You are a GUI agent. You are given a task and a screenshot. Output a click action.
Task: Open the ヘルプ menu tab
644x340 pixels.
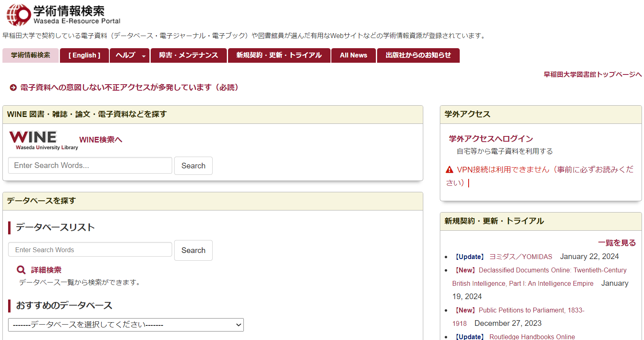point(130,55)
